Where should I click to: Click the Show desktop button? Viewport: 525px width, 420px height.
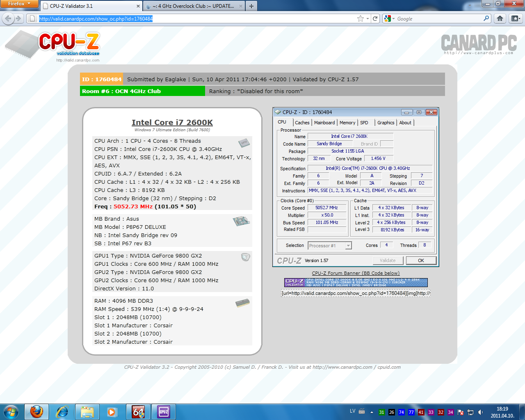[x=522, y=412]
